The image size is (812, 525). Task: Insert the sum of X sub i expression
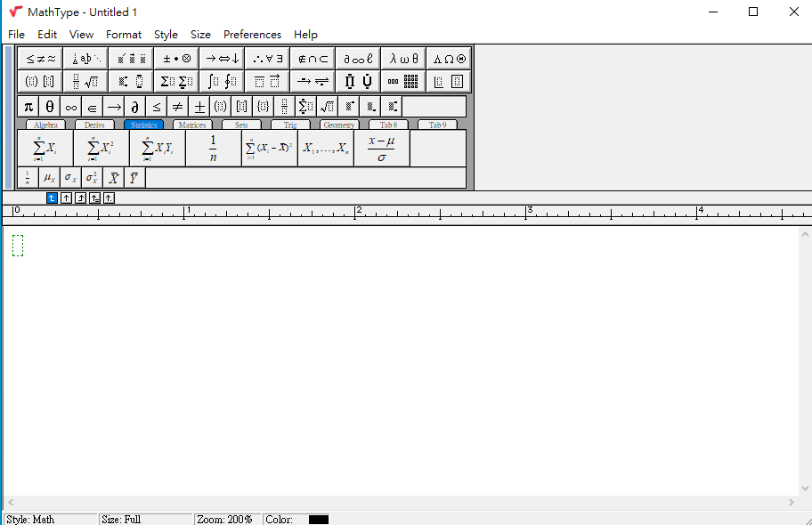coord(45,148)
